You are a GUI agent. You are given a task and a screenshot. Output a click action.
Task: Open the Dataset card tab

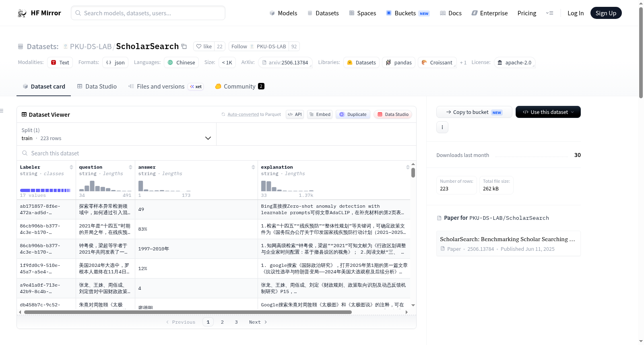pyautogui.click(x=43, y=86)
